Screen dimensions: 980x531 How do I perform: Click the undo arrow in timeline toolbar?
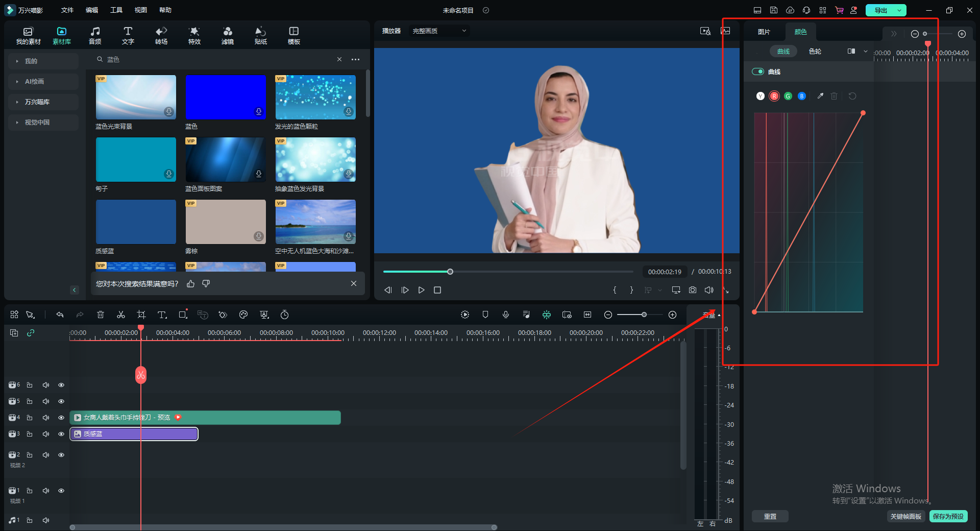pyautogui.click(x=60, y=315)
